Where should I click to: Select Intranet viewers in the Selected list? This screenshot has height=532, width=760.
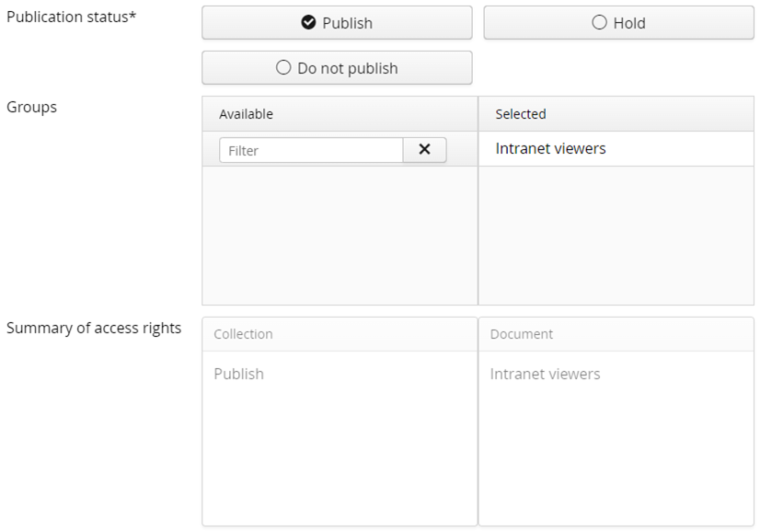pyautogui.click(x=550, y=148)
